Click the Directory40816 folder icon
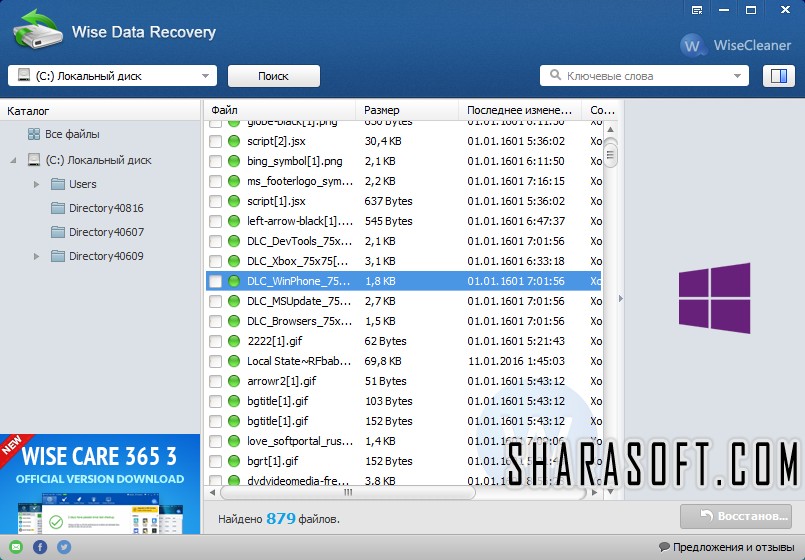The height and width of the screenshot is (560, 805). 58,208
